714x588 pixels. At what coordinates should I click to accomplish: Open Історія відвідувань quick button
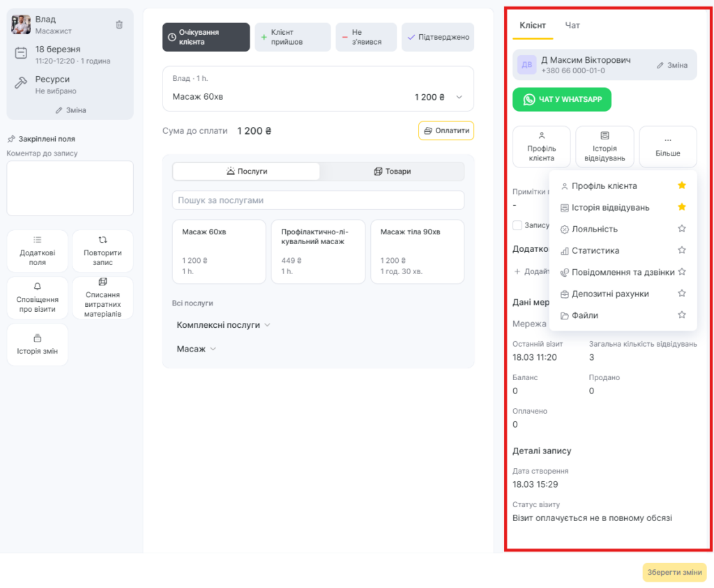605,146
